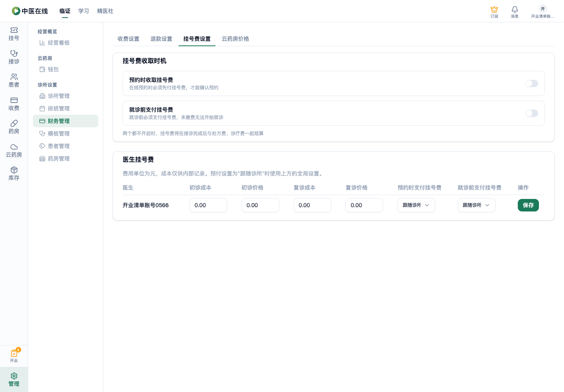The width and height of the screenshot is (564, 392).
Task: Open 经营看板 dashboard item
Action: (65, 43)
